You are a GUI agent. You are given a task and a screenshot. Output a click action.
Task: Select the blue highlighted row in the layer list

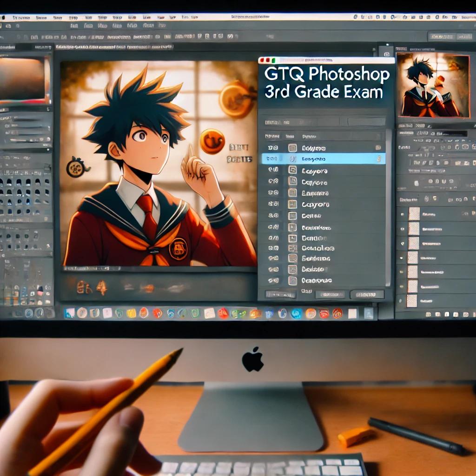(324, 159)
